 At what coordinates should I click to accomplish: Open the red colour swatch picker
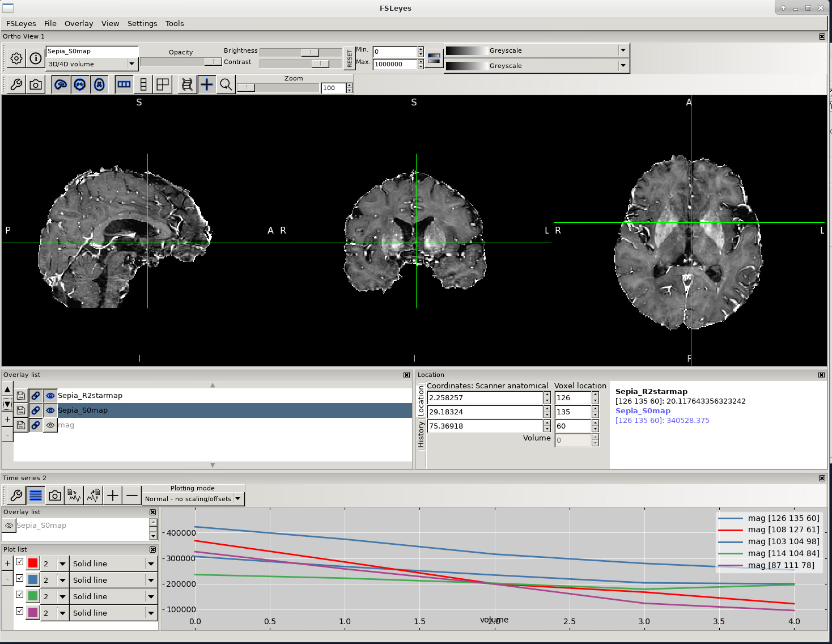pyautogui.click(x=33, y=563)
